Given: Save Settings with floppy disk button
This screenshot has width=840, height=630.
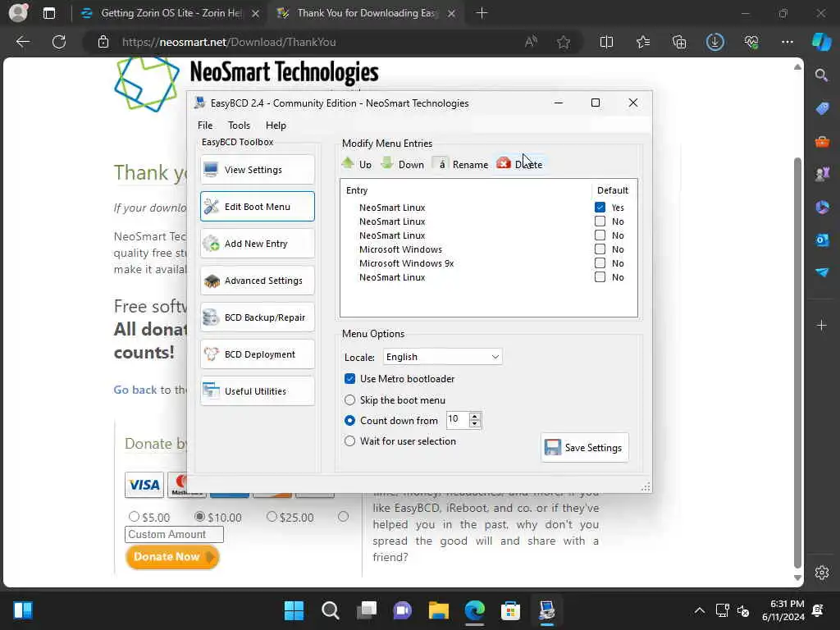Looking at the screenshot, I should (x=584, y=447).
